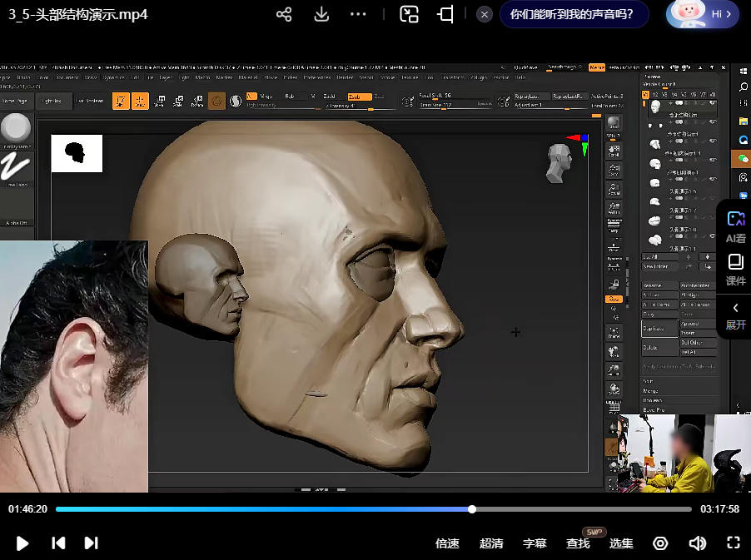The image size is (751, 560).
Task: Skip to the next video
Action: 92,543
